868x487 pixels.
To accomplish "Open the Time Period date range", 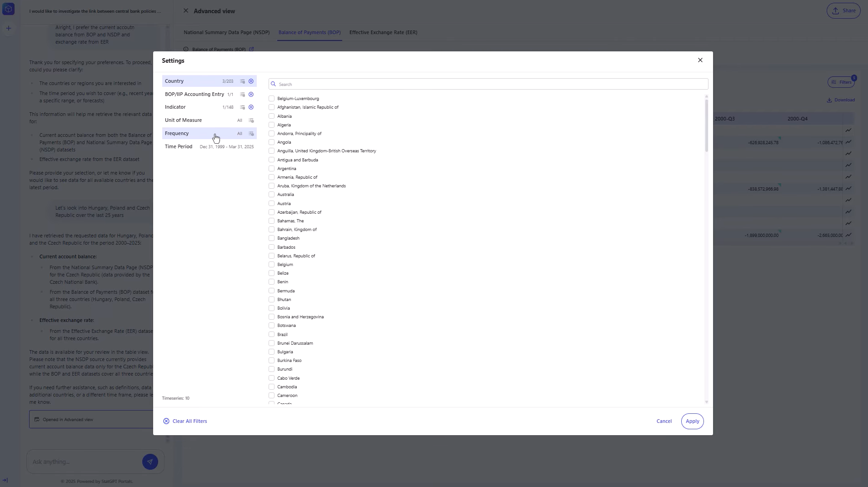I will click(226, 147).
